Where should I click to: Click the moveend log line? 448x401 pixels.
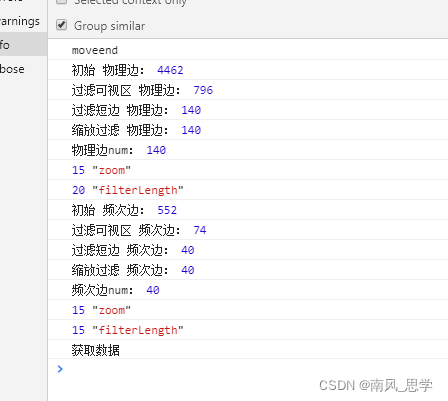(x=248, y=50)
